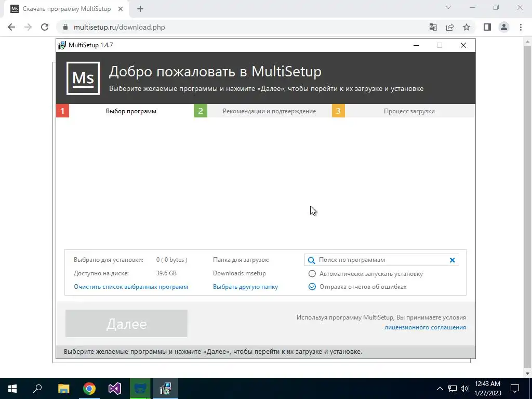Screen dimensions: 532x399
Task: Clear the program search with the blue X
Action: pos(452,260)
